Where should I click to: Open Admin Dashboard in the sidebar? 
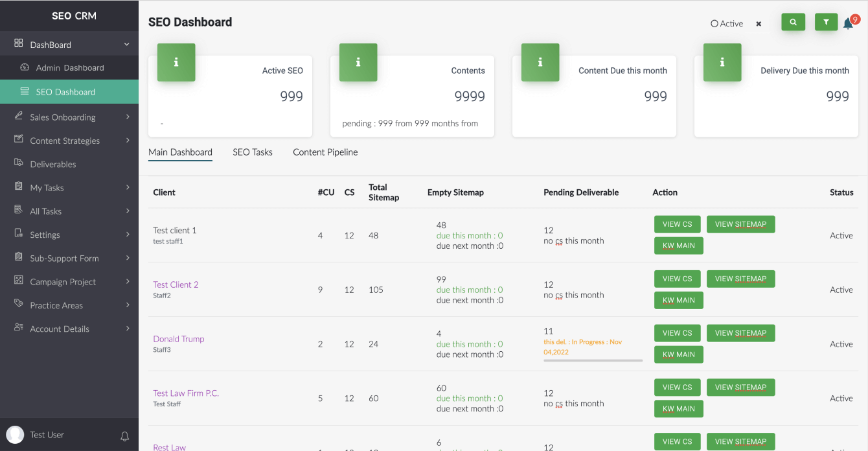(69, 68)
